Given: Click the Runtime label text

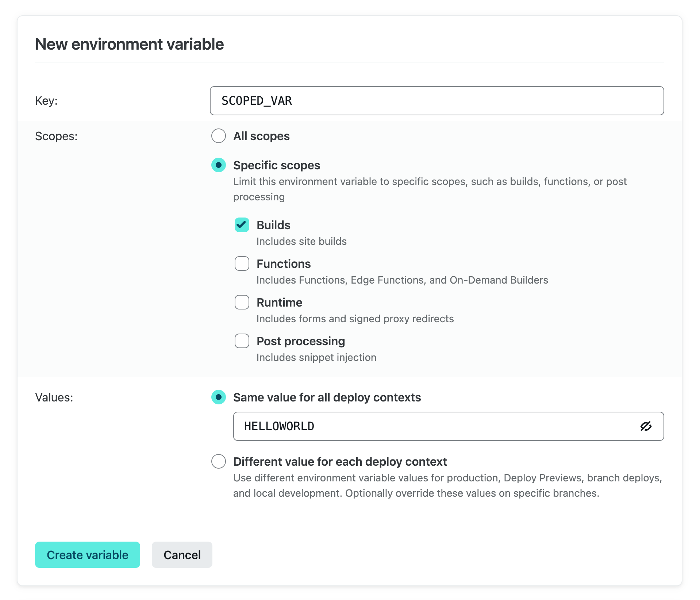Looking at the screenshot, I should point(279,303).
